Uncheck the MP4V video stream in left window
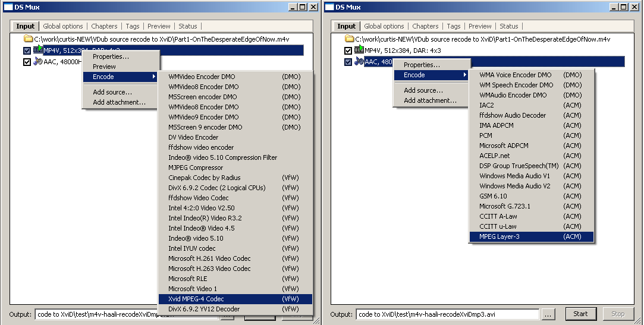This screenshot has height=325, width=644. point(27,51)
